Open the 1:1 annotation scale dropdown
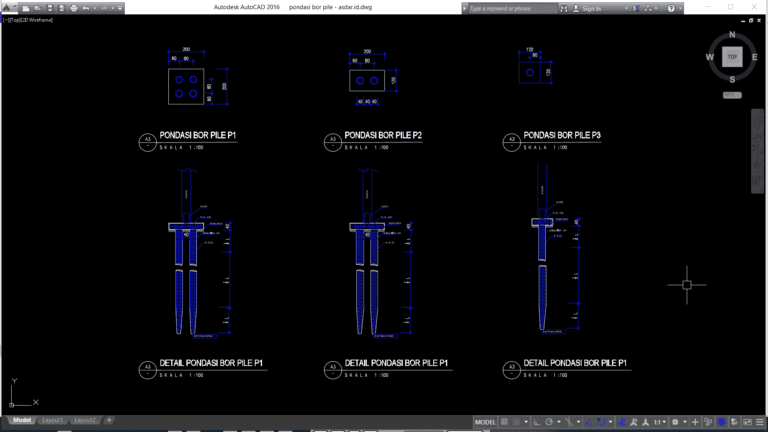768x432 pixels. click(x=660, y=422)
